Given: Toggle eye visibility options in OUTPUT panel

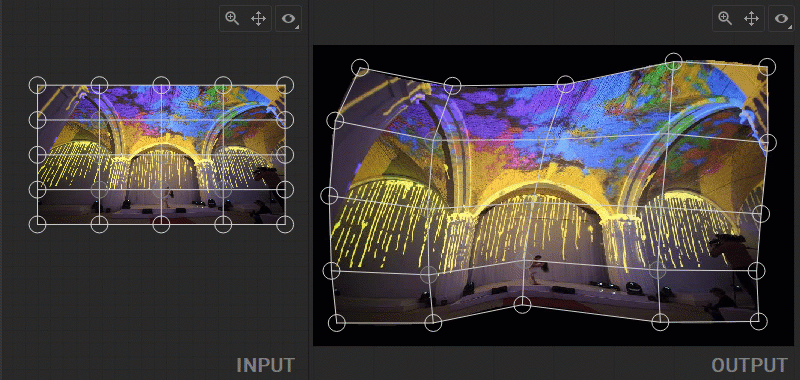Looking at the screenshot, I should (x=782, y=19).
